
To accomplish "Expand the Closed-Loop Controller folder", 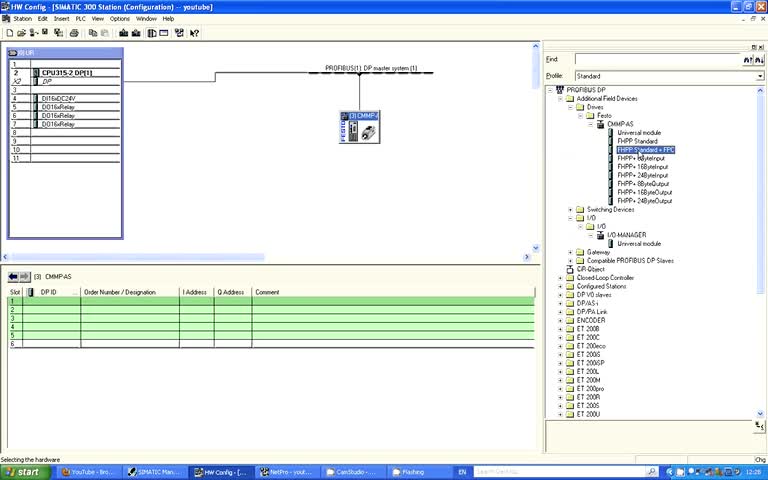I will pos(560,278).
